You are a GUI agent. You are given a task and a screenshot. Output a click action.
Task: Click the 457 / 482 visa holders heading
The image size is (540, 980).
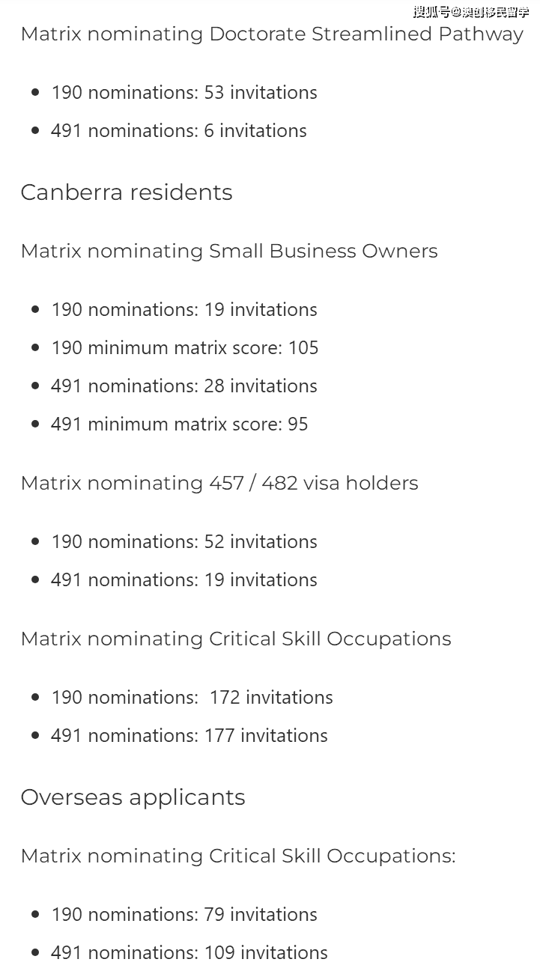[219, 484]
